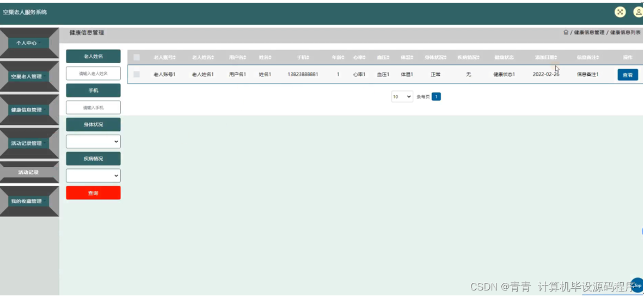Click phone number 13823888881 cell

pyautogui.click(x=303, y=75)
